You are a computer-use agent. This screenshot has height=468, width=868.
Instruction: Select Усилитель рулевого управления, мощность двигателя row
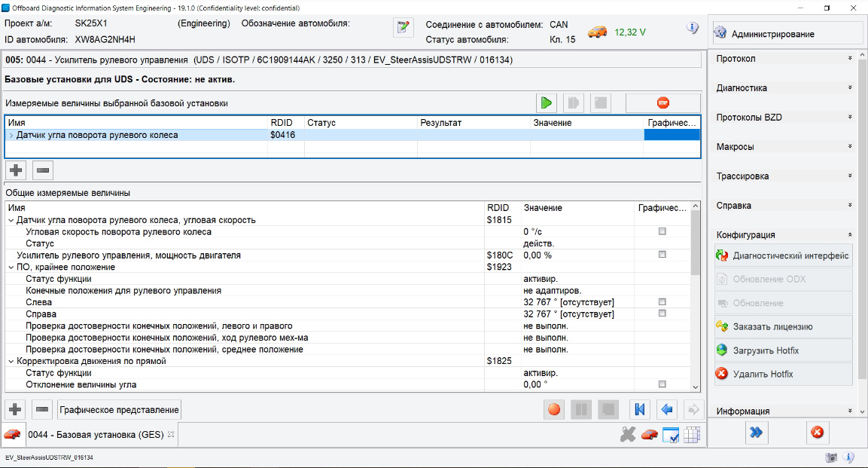(349, 255)
